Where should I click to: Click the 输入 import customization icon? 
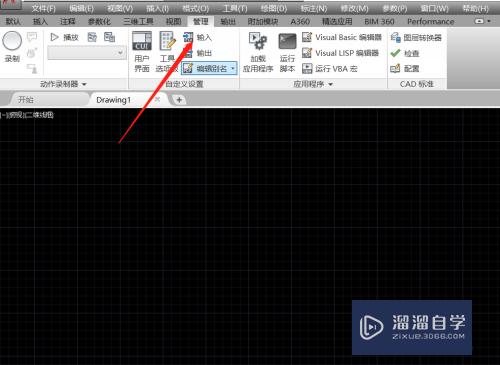(188, 37)
